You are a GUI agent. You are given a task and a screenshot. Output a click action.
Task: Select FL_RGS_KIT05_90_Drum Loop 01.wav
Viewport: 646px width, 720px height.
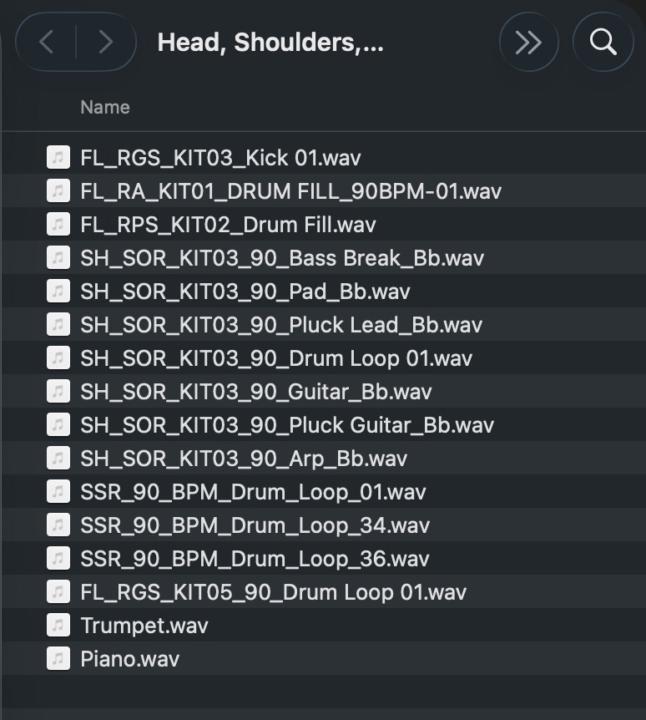tap(273, 592)
